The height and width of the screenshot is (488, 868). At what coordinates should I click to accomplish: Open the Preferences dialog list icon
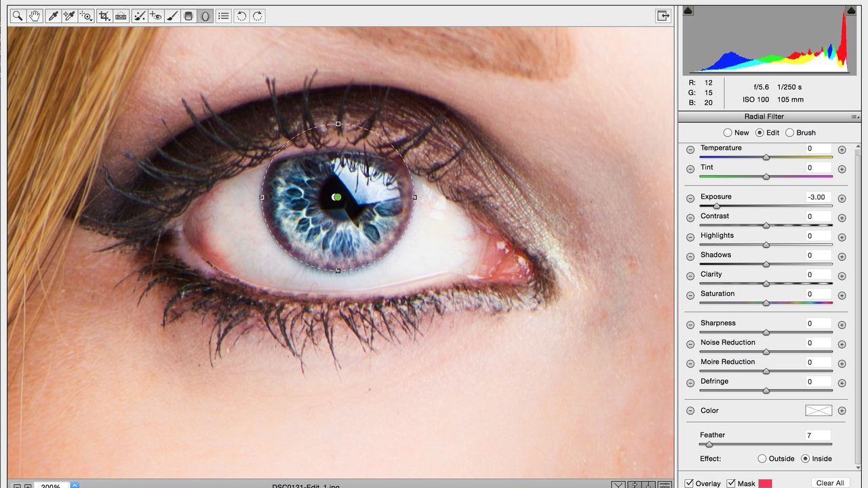224,16
